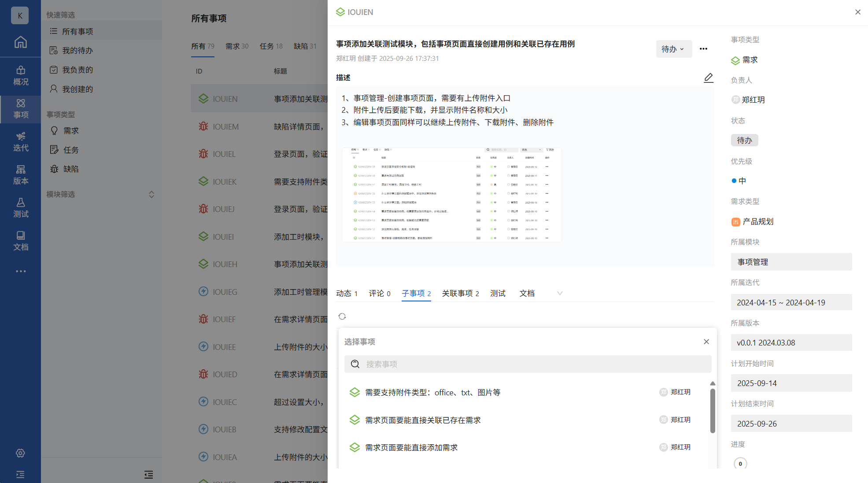Viewport: 868px width, 483px height.
Task: Open the three-dots more actions menu
Action: 703,49
